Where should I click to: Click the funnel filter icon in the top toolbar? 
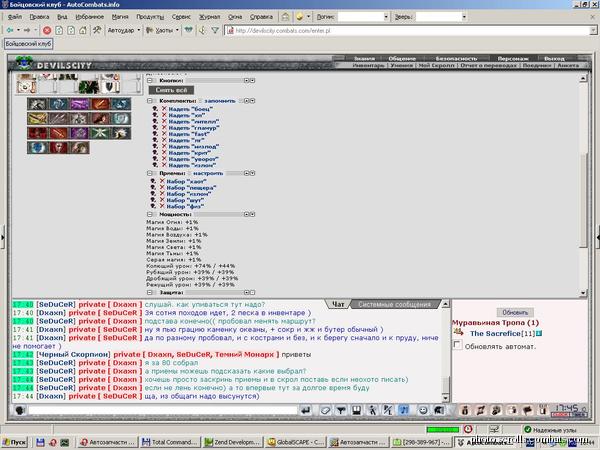tap(215, 30)
